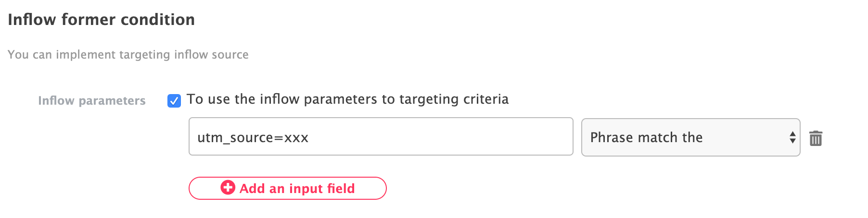This screenshot has height=218, width=868.
Task: Click the 'You can implement targeting inflow source' text
Action: [x=128, y=55]
